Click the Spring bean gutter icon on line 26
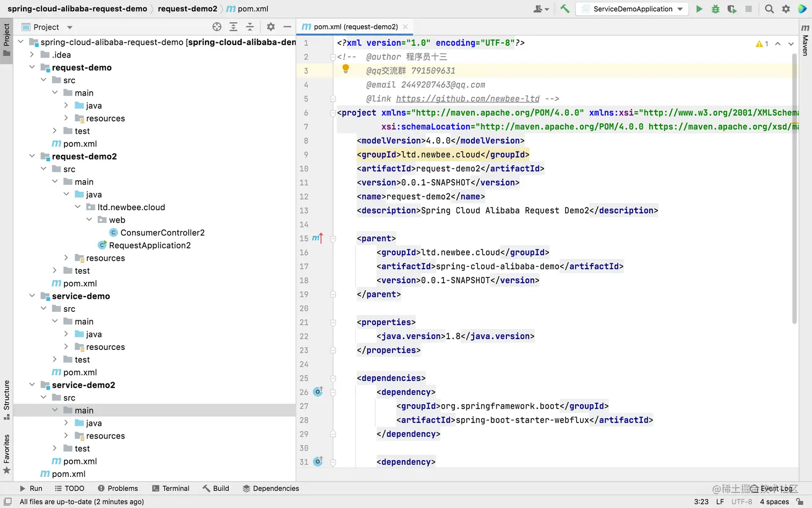 (318, 392)
